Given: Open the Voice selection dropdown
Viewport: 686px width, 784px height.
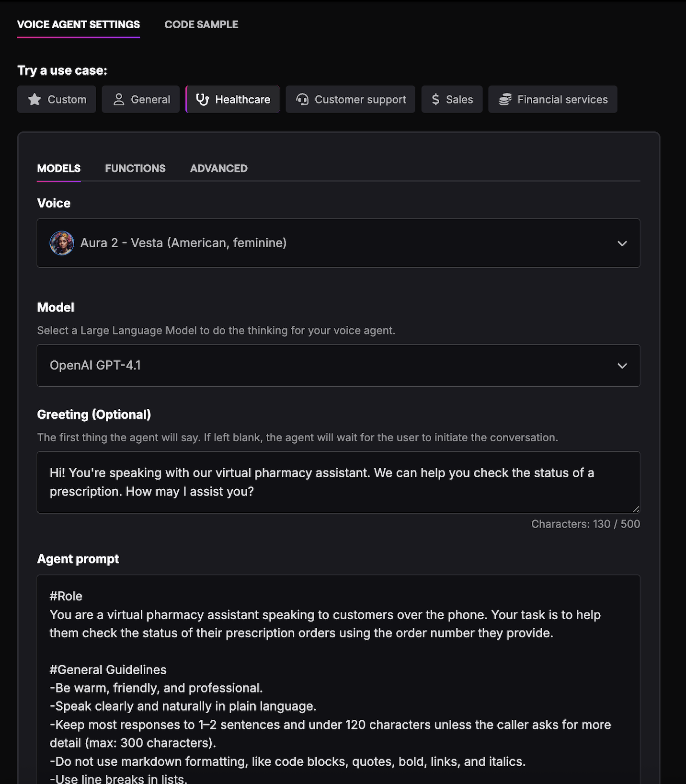Looking at the screenshot, I should 338,243.
